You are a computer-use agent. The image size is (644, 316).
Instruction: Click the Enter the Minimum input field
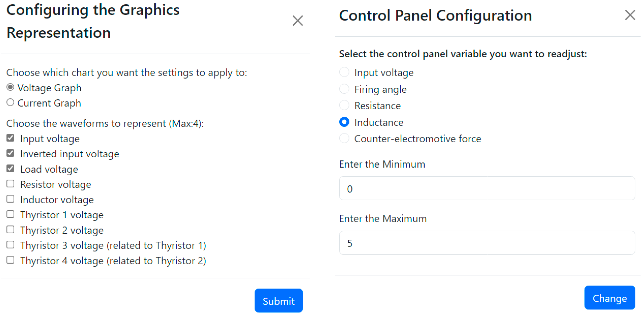coord(487,188)
